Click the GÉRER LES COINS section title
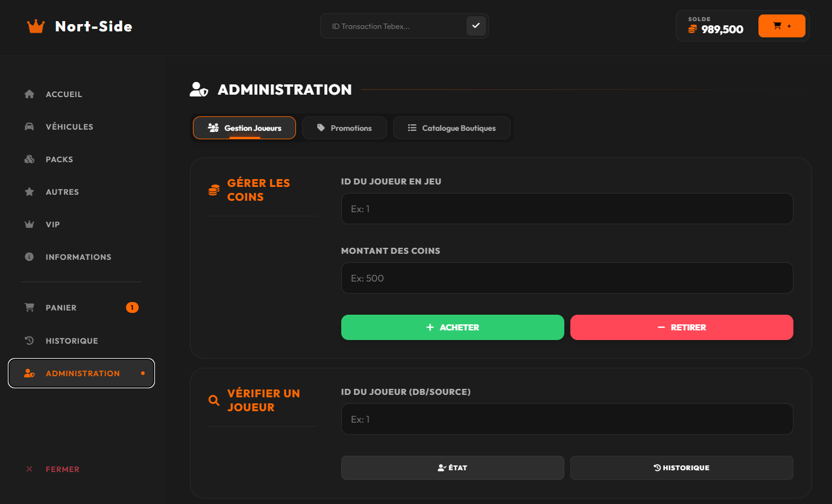832x504 pixels. tap(259, 190)
